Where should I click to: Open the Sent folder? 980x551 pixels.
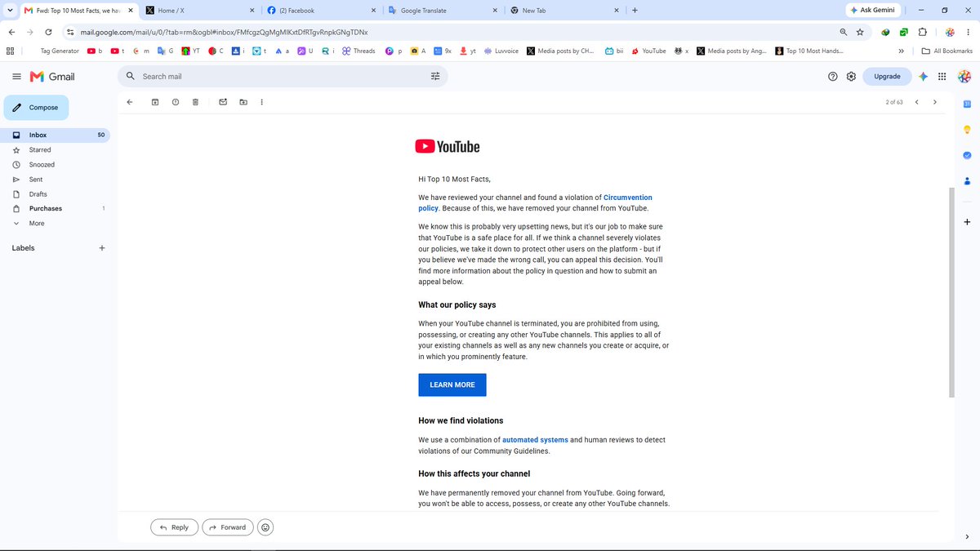click(x=55, y=180)
